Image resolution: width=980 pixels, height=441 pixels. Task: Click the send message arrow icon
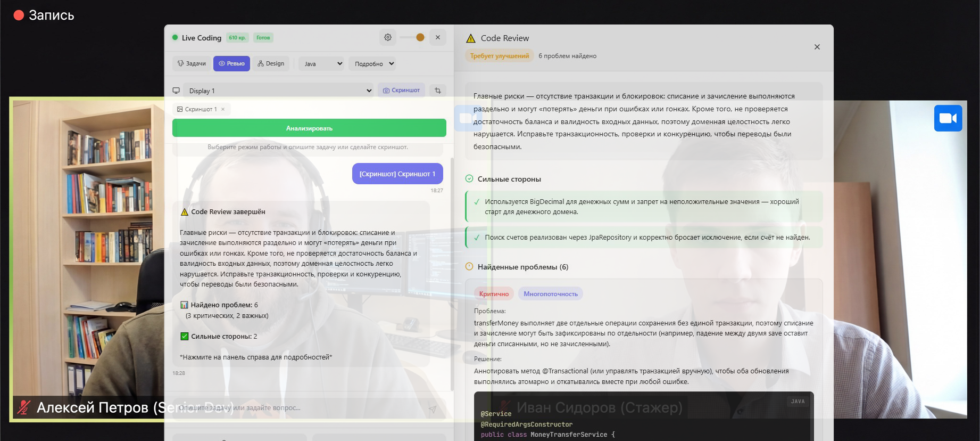click(x=432, y=409)
